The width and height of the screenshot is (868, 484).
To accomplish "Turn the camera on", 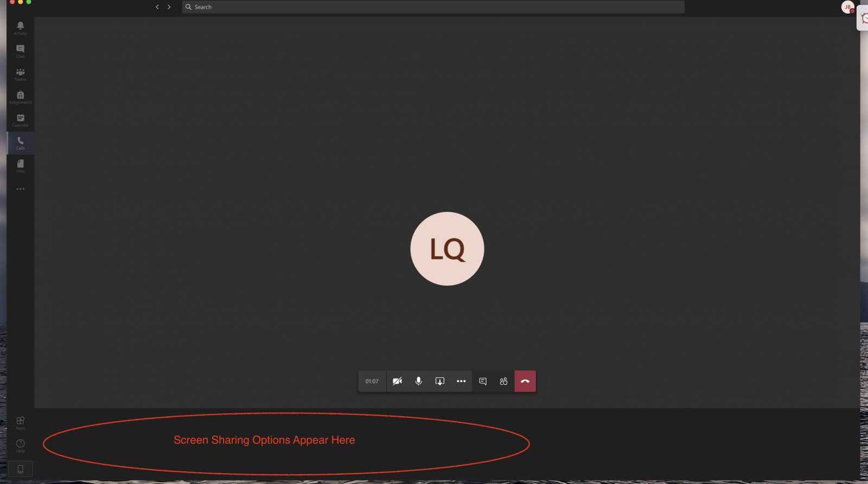I will (397, 381).
